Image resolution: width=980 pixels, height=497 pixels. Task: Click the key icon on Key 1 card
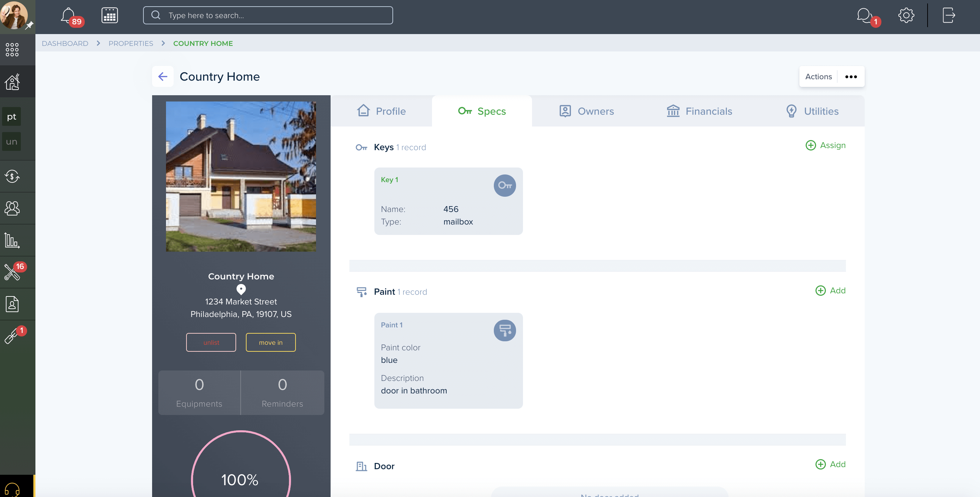505,186
